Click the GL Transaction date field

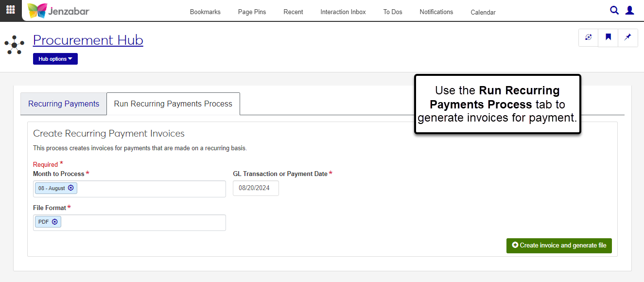256,188
